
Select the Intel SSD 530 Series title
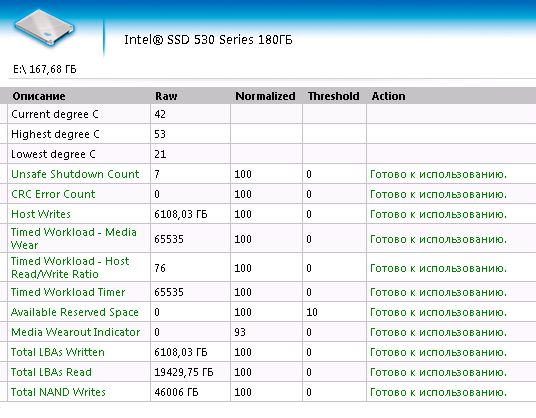pyautogui.click(x=208, y=40)
